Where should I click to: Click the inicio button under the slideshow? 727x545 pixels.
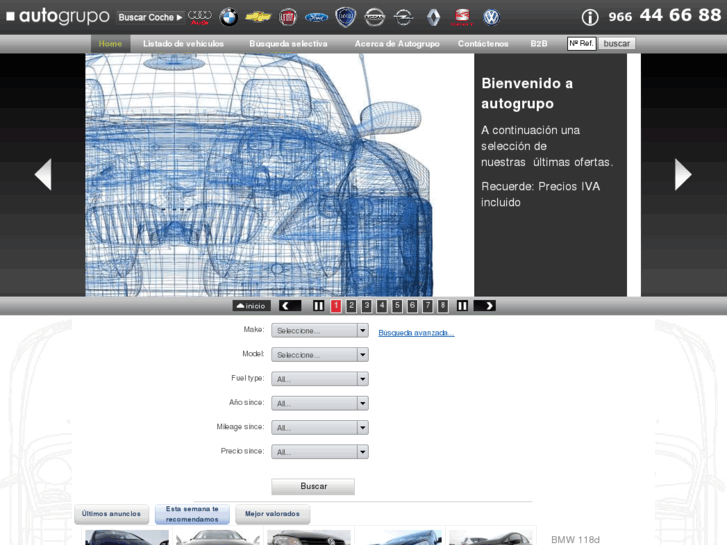[252, 306]
